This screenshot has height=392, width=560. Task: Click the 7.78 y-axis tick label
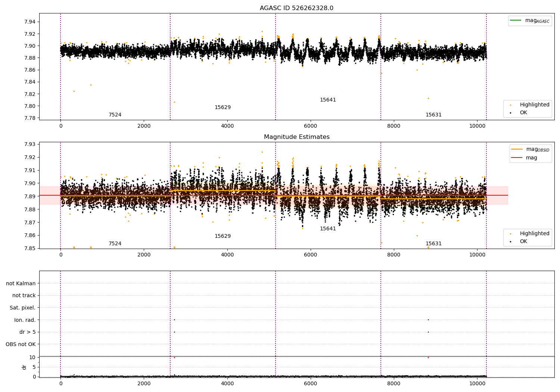click(29, 118)
